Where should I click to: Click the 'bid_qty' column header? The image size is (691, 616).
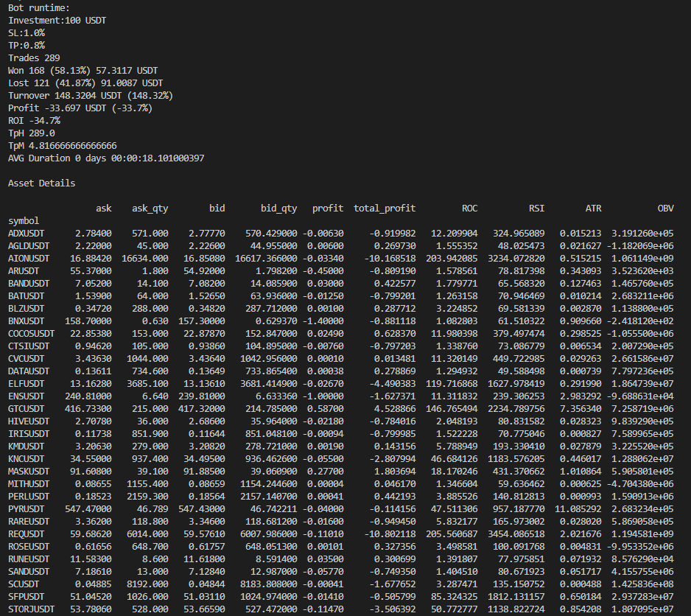tap(278, 209)
